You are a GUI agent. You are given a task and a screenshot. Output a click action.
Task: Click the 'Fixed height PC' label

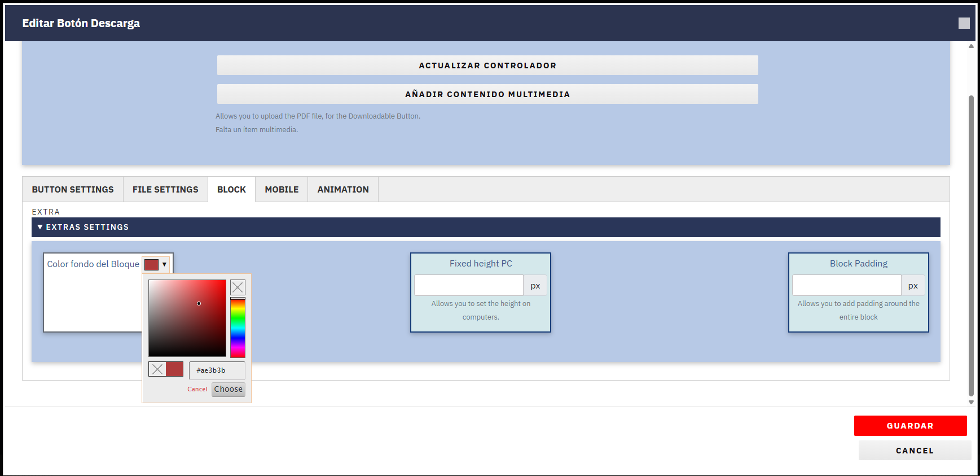click(481, 264)
